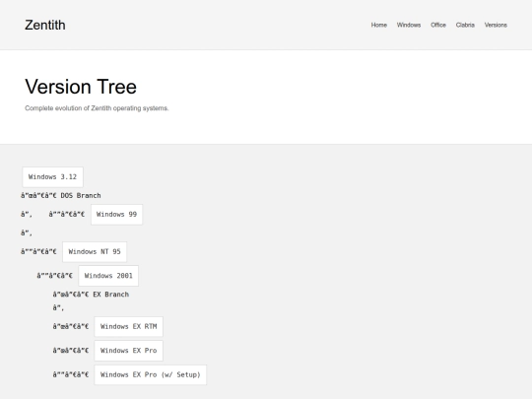Click the Windows 3.12 box

pyautogui.click(x=52, y=177)
